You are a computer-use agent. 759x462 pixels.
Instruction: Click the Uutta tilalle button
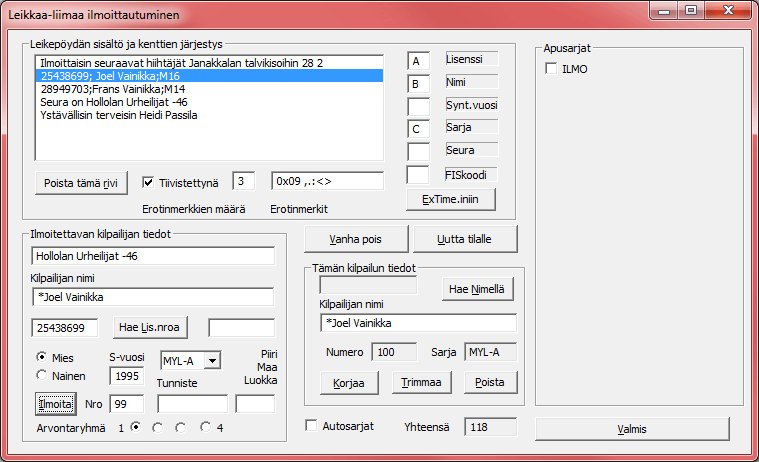click(x=465, y=240)
